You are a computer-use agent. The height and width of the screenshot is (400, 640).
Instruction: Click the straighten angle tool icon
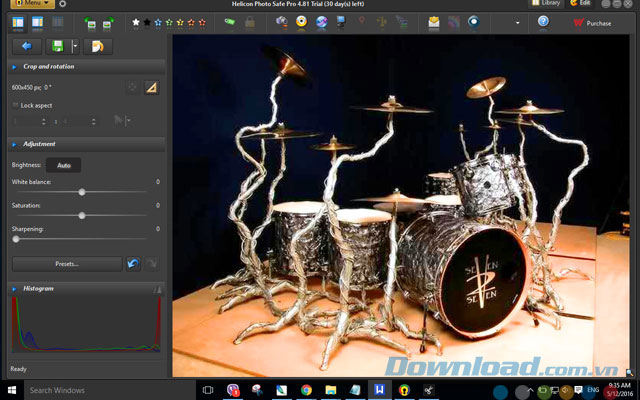tap(151, 88)
